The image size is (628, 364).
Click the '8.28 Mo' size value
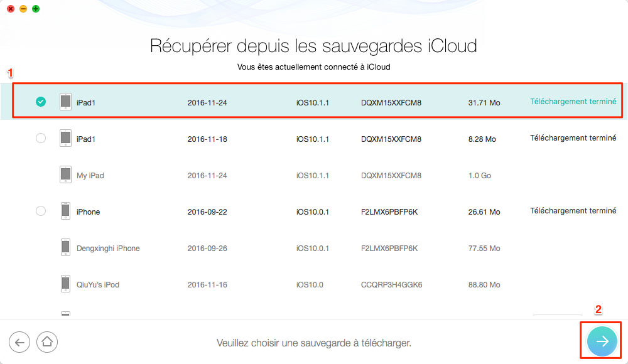[482, 139]
